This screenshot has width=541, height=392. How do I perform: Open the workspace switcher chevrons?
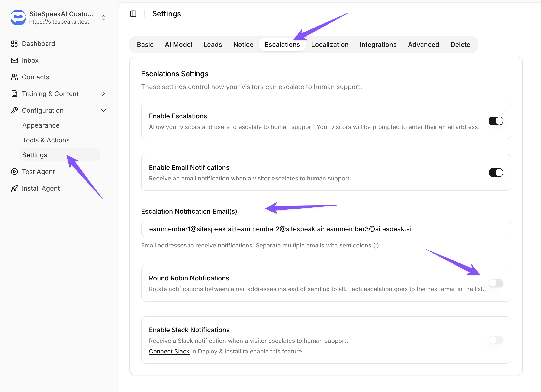pos(103,18)
